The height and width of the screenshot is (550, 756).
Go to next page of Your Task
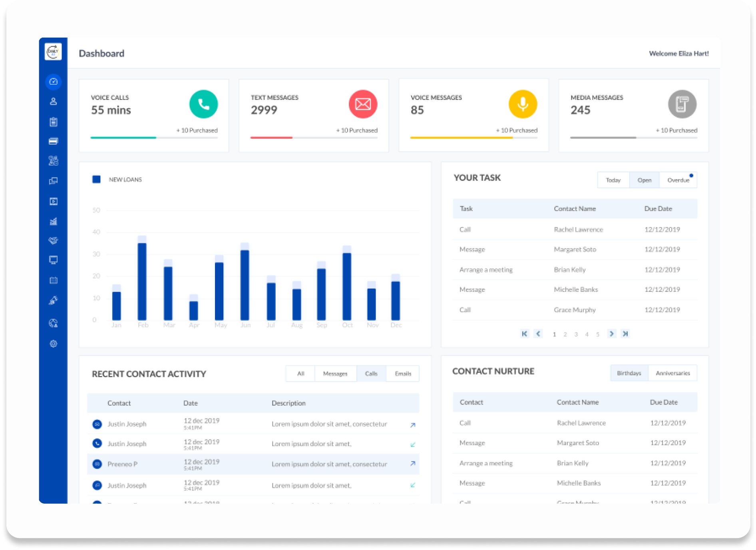pos(611,334)
